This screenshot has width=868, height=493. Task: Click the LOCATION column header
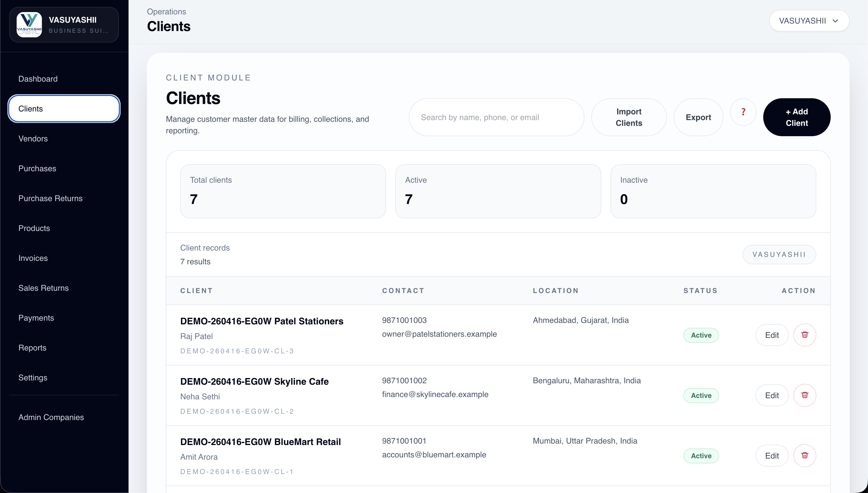pyautogui.click(x=556, y=290)
